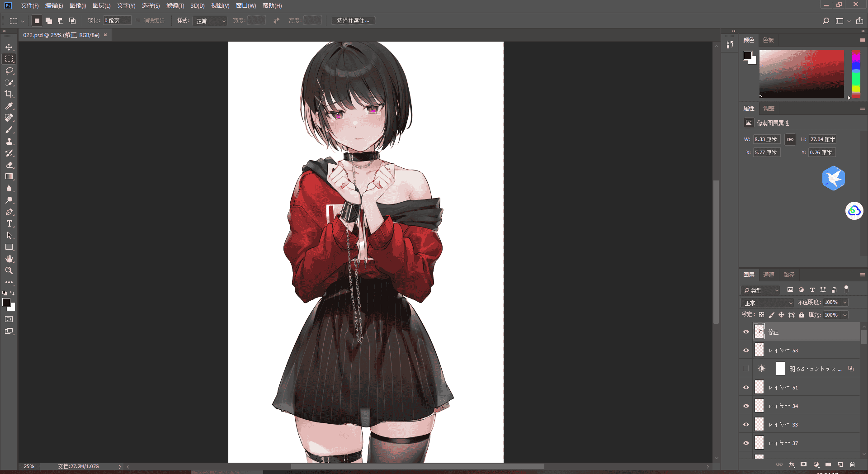
Task: Switch to the 色板 swatches tab
Action: tap(768, 40)
